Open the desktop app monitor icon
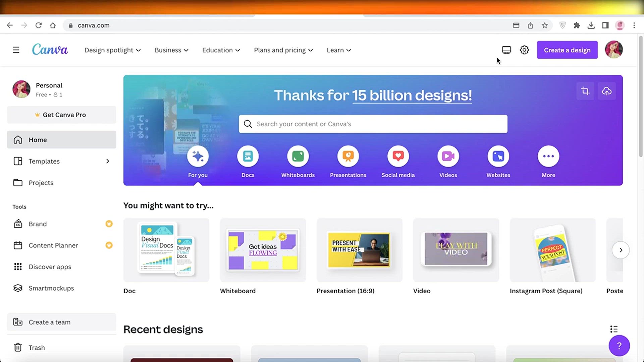Viewport: 644px width, 362px height. pyautogui.click(x=506, y=50)
